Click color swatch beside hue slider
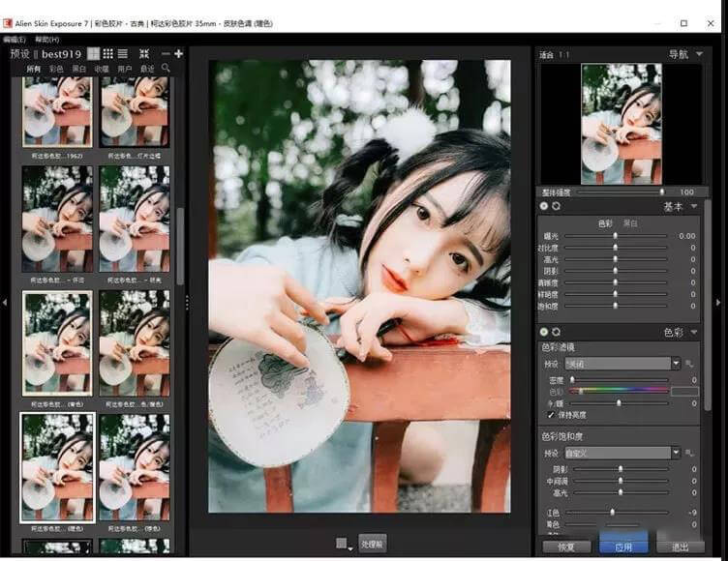Image resolution: width=728 pixels, height=561 pixels. point(684,392)
